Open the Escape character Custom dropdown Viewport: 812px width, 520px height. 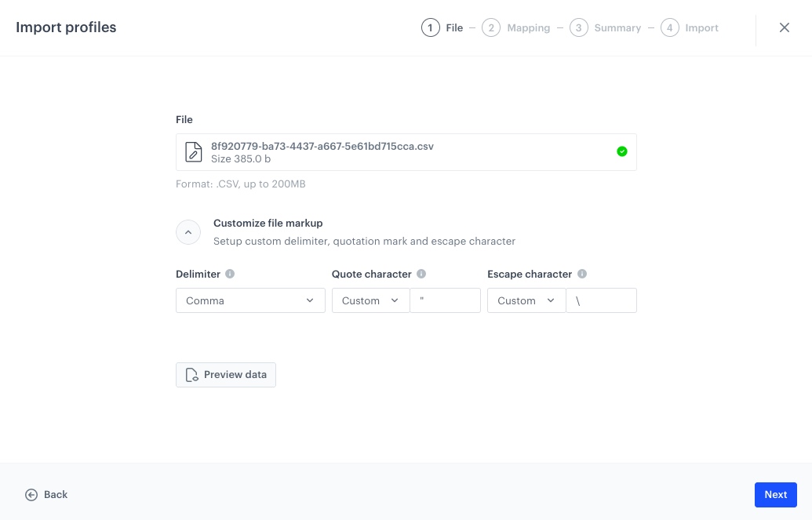point(526,300)
